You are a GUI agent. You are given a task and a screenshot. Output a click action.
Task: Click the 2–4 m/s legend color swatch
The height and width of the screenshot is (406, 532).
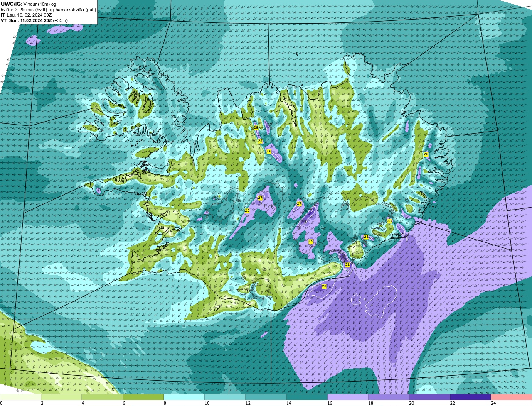click(x=62, y=397)
